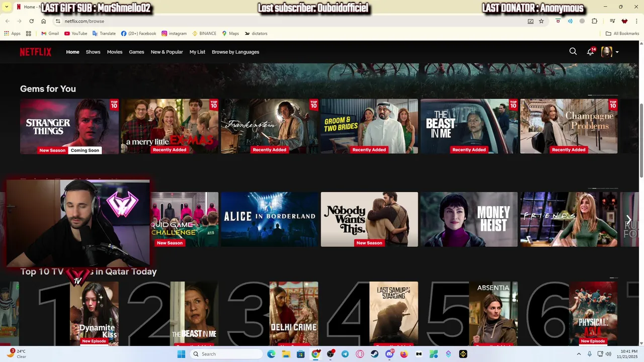Open the Facebook bookmark
Screen dimensions: 644x362
point(138,33)
